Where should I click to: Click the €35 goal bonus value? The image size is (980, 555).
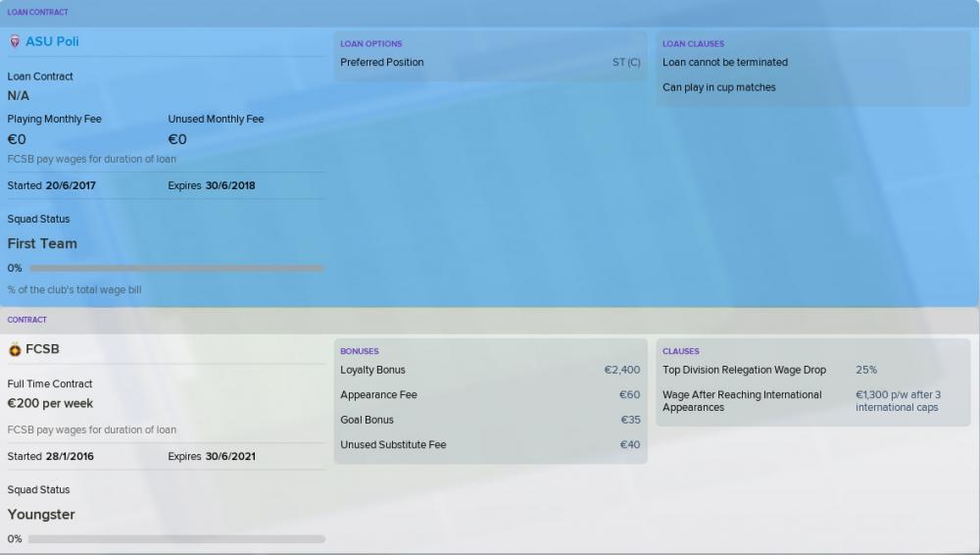[x=630, y=420]
